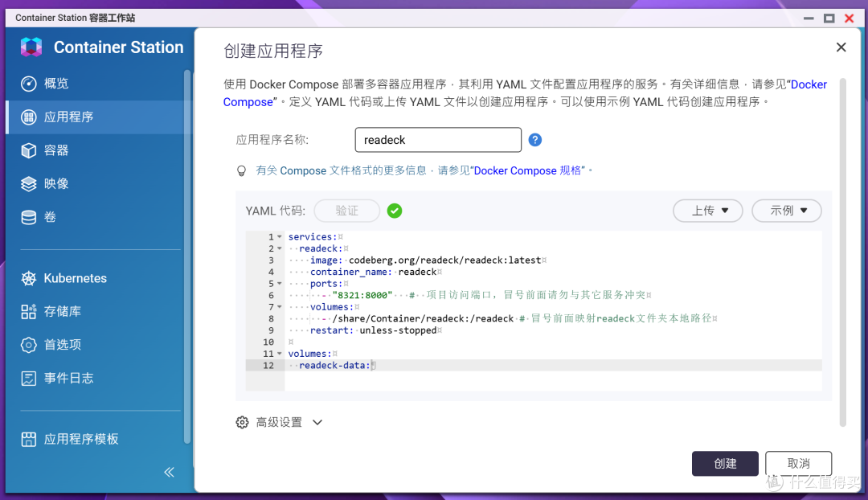The image size is (868, 500).
Task: Collapse the services fold arrow on line 1
Action: tap(280, 237)
